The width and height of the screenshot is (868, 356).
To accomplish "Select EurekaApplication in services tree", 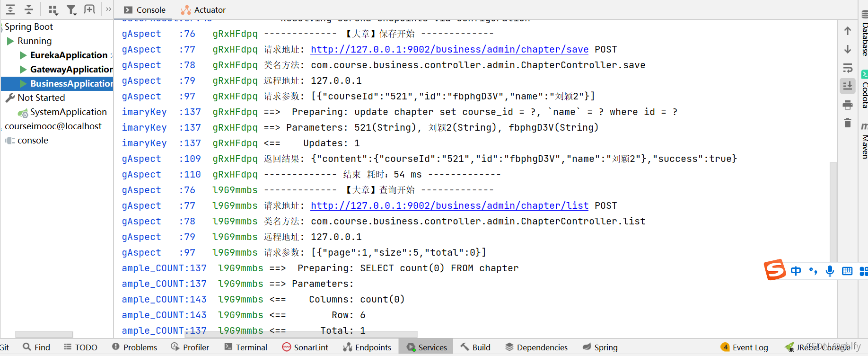I will click(x=69, y=55).
